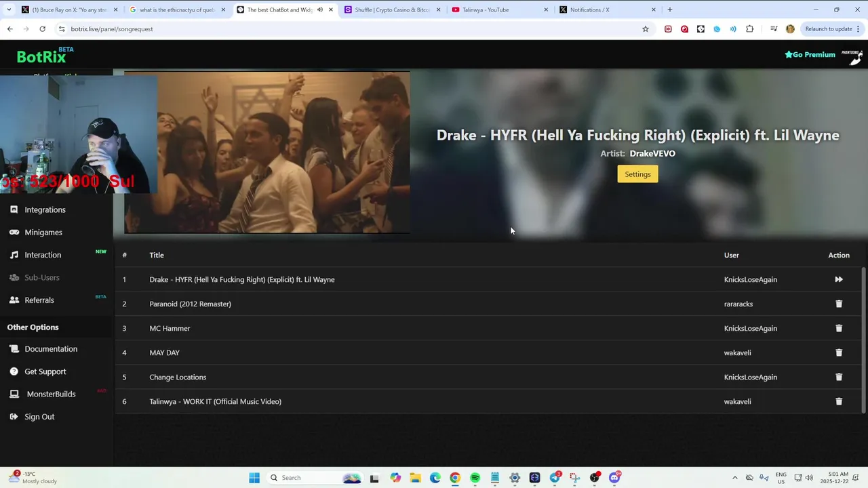Image resolution: width=868 pixels, height=488 pixels.
Task: Switch to the Google search ethnicity tab
Action: click(176, 10)
